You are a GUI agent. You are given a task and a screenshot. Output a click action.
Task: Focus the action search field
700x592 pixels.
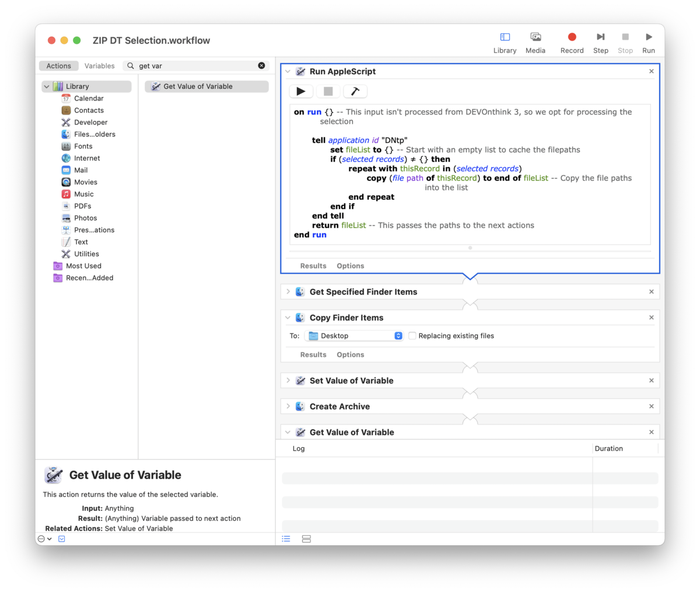[x=197, y=66]
